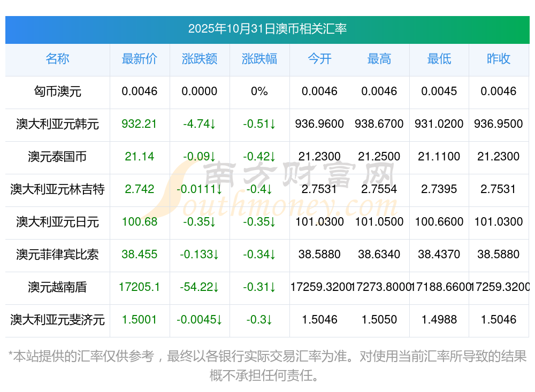This screenshot has height=392, width=535.
Task: Click the 0% change value
Action: [259, 91]
